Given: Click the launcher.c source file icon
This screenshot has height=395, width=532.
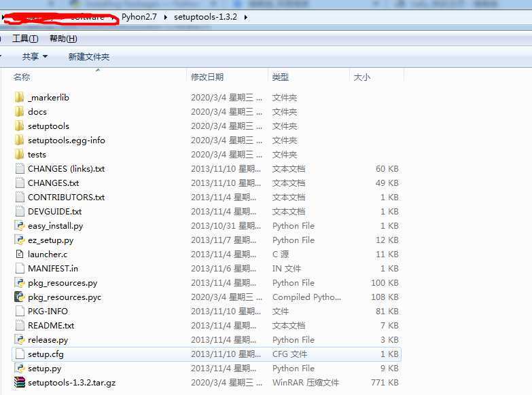Looking at the screenshot, I should coord(20,255).
